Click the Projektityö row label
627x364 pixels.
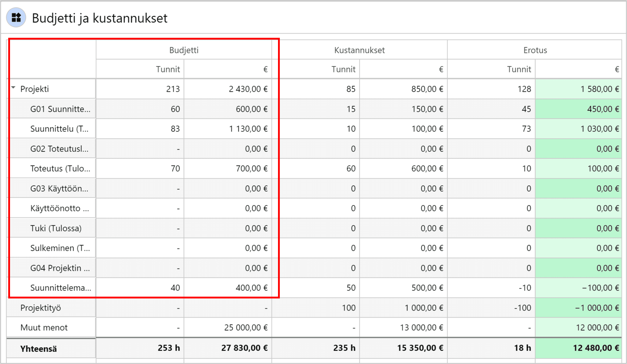tap(41, 308)
